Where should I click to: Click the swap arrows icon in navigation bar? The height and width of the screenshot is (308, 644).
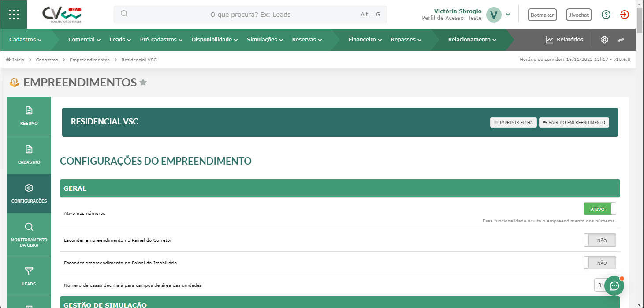(621, 40)
